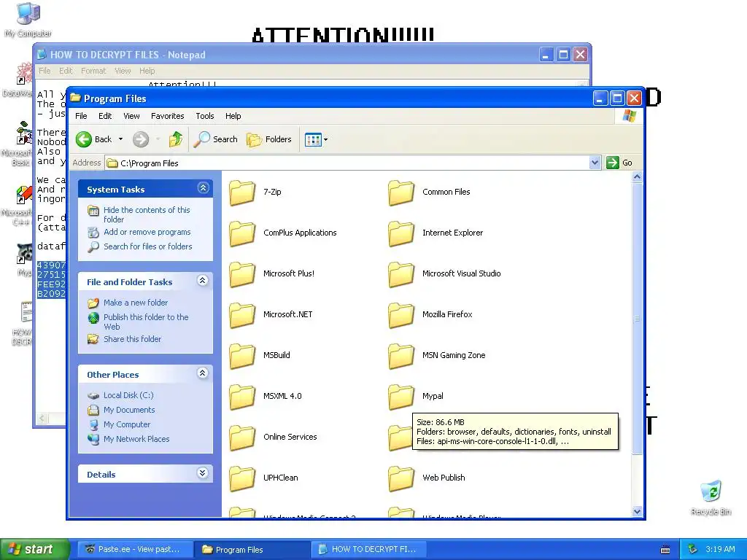Image resolution: width=747 pixels, height=560 pixels.
Task: Collapse the File and Folder Tasks panel
Action: pos(203,281)
